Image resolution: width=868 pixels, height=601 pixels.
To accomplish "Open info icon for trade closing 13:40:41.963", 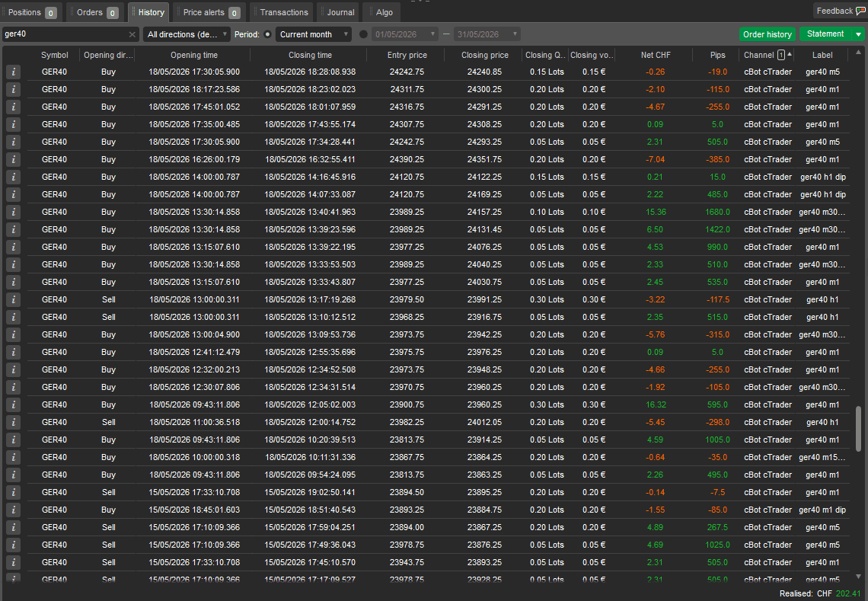I will click(13, 213).
